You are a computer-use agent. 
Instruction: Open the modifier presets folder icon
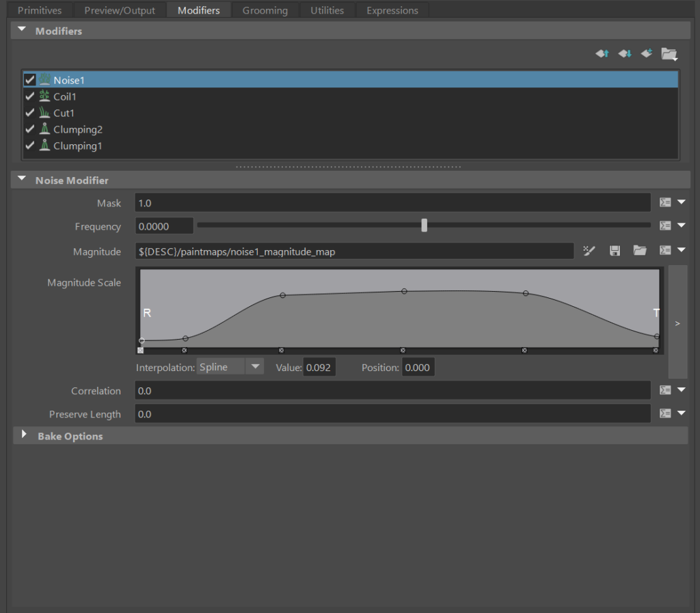click(669, 54)
